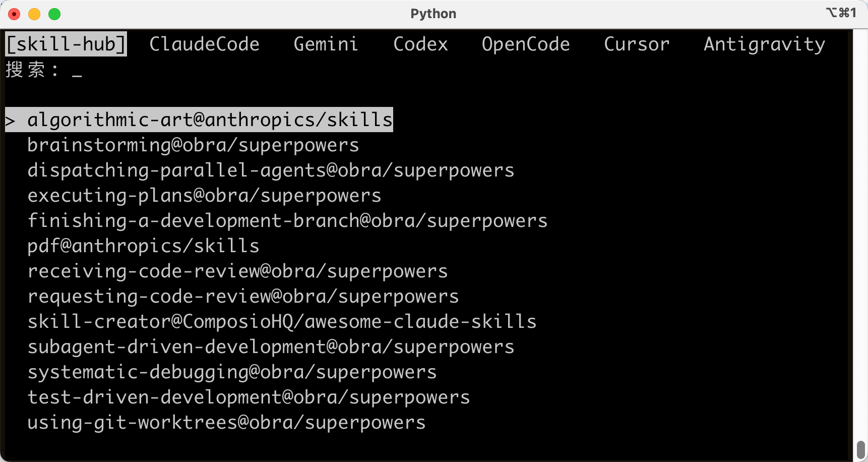Open the Codex tab
The height and width of the screenshot is (462, 868).
click(x=420, y=44)
